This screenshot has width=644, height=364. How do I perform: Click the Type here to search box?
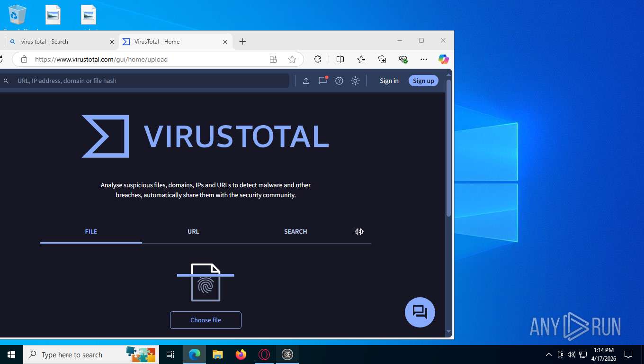[91, 355]
